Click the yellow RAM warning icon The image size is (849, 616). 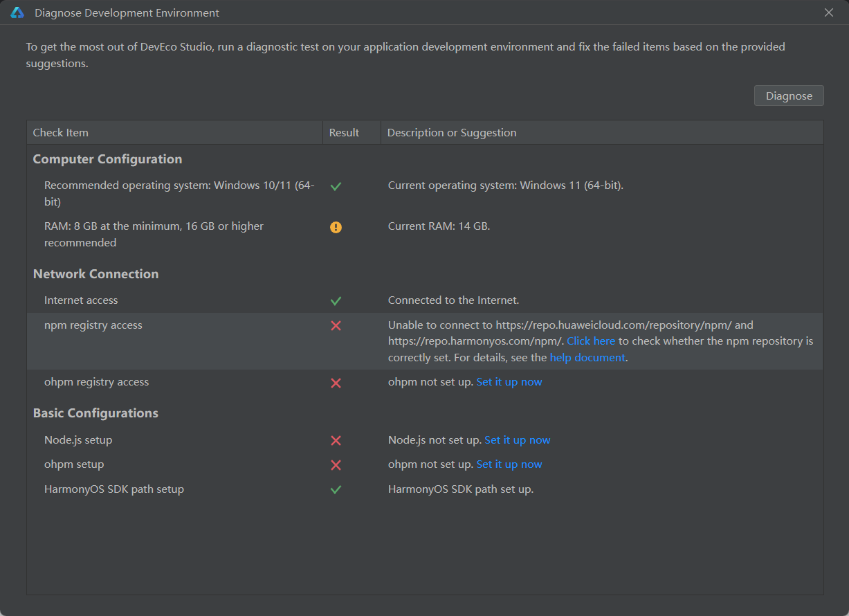(x=336, y=227)
